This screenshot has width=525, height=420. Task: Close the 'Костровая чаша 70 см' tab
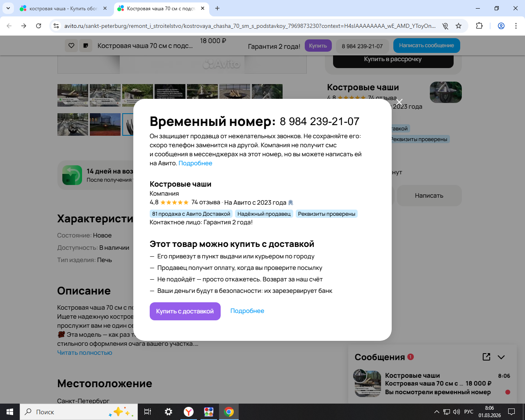(203, 8)
